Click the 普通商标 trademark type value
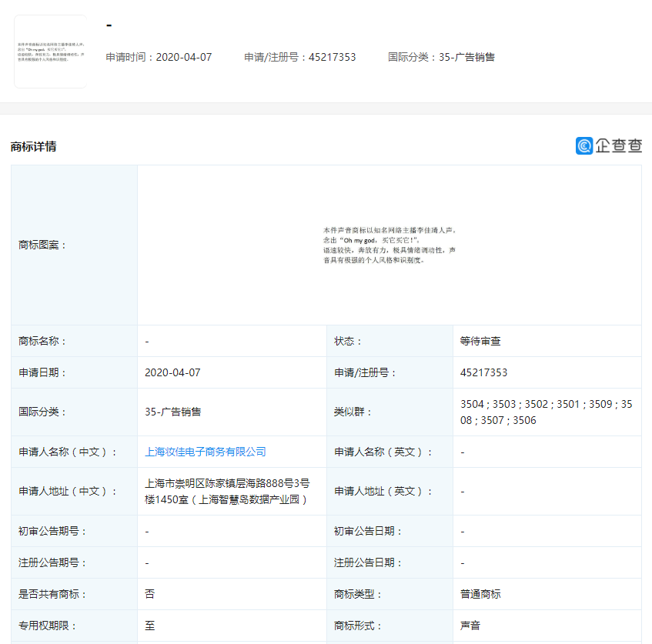Screen dimensions: 652x644 [480, 594]
